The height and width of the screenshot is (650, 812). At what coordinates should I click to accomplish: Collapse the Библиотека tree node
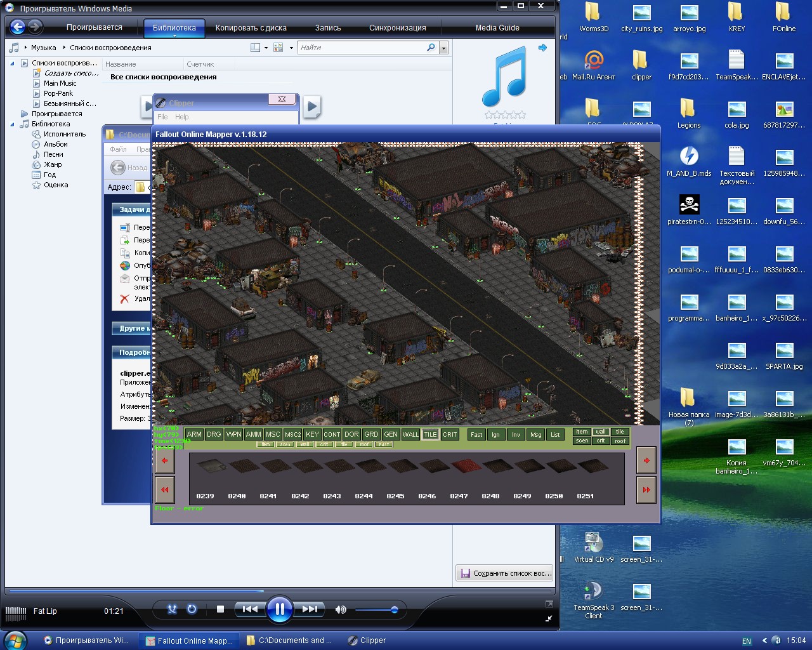12,124
